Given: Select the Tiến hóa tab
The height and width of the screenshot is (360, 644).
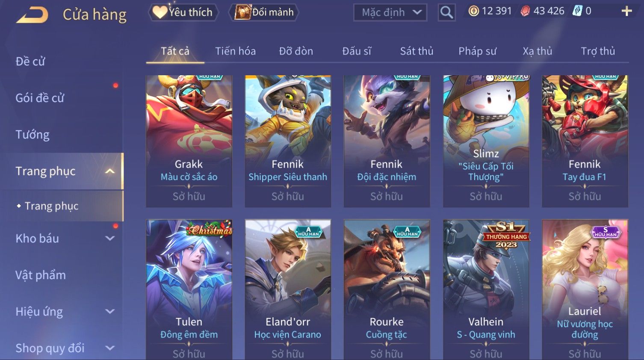Looking at the screenshot, I should pyautogui.click(x=235, y=51).
